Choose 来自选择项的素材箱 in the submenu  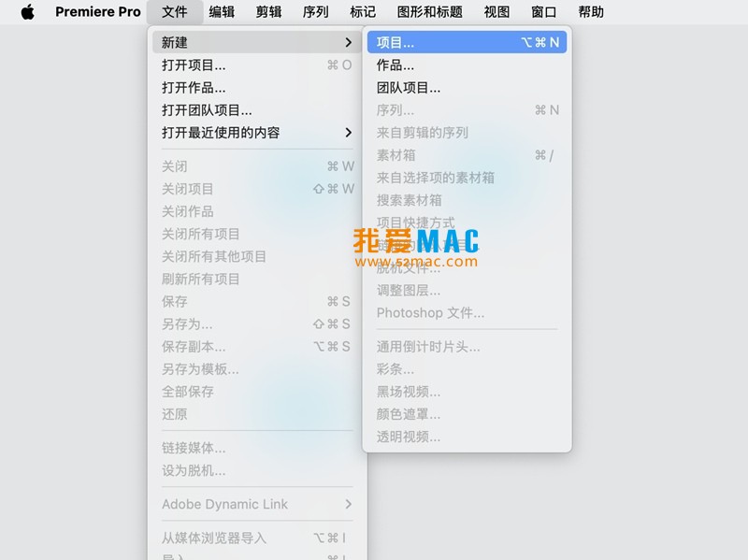click(x=467, y=178)
